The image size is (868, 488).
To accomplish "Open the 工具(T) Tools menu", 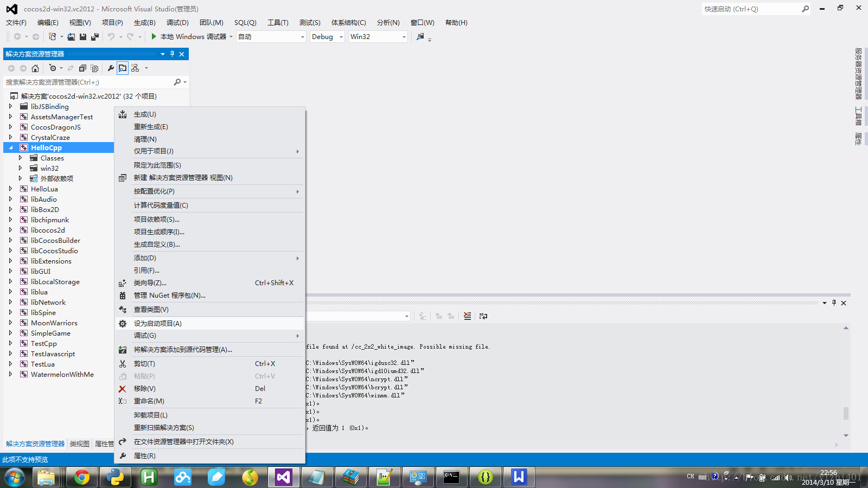I will (x=278, y=23).
